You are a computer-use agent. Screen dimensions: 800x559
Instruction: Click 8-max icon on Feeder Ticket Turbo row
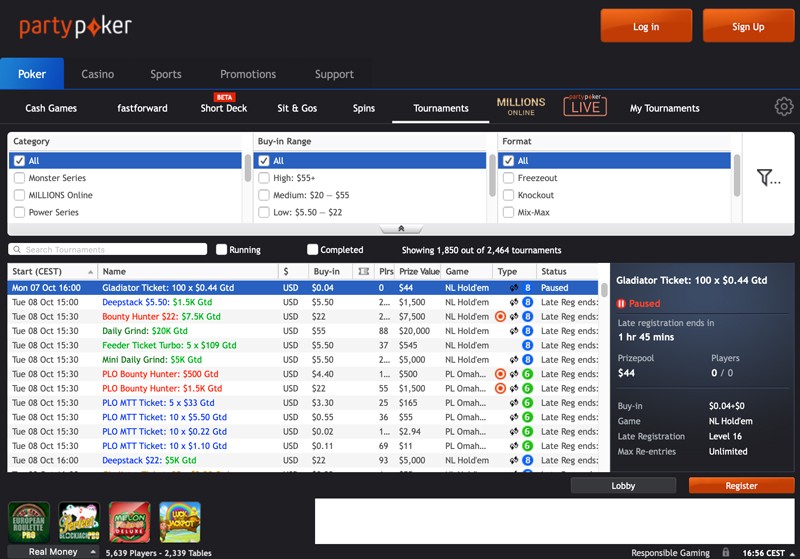pyautogui.click(x=528, y=345)
